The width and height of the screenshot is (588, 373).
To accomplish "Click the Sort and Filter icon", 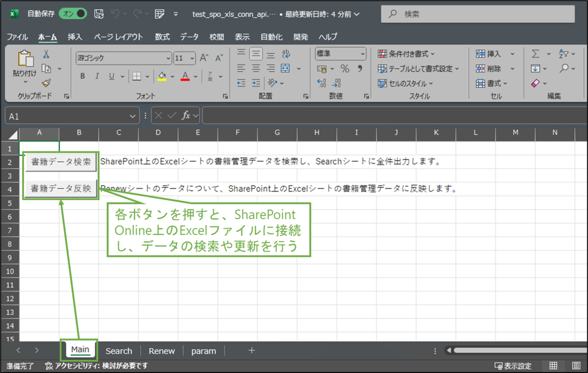I will [563, 54].
